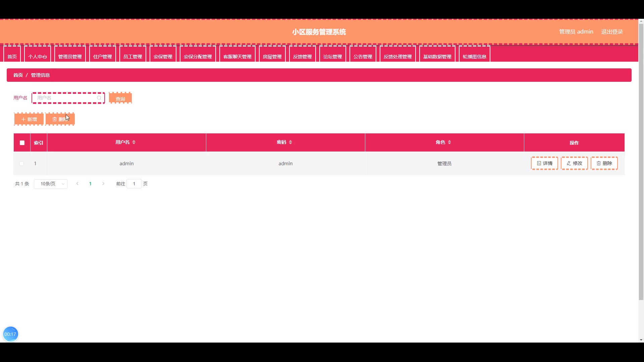Select page number 1 in pagination
644x362 pixels.
[90, 184]
